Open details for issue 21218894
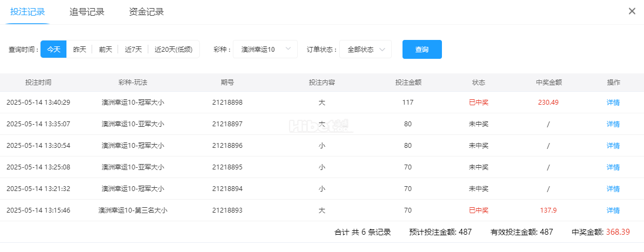This screenshot has height=252, width=644. click(613, 189)
